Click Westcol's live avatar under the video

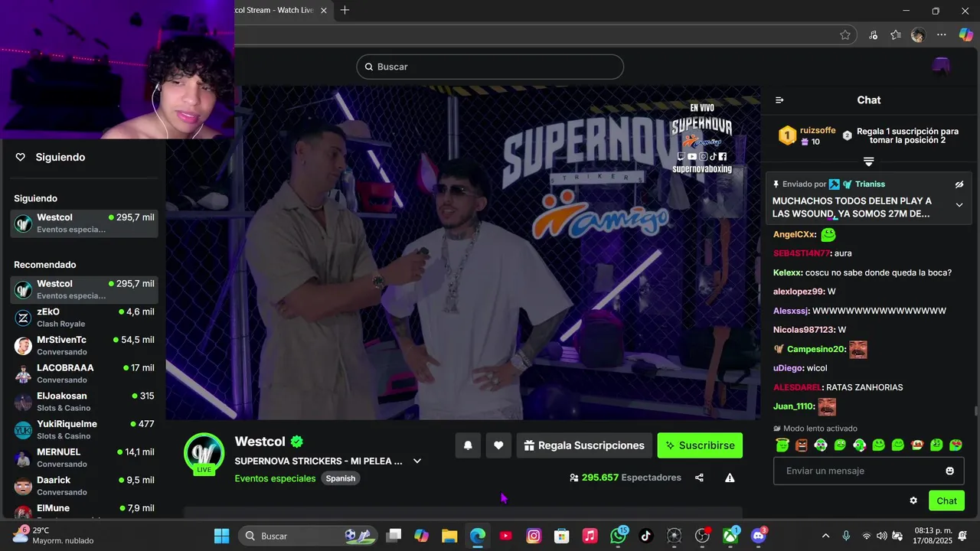204,453
